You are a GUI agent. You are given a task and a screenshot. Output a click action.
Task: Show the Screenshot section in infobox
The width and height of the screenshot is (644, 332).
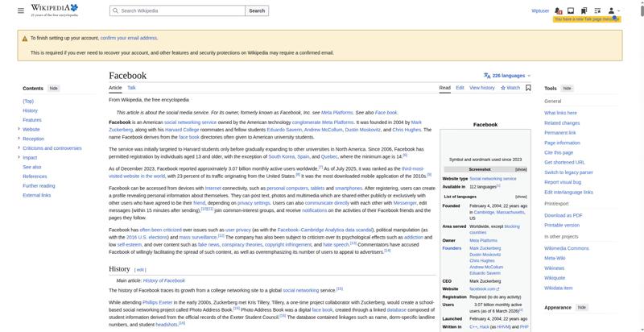(x=521, y=170)
